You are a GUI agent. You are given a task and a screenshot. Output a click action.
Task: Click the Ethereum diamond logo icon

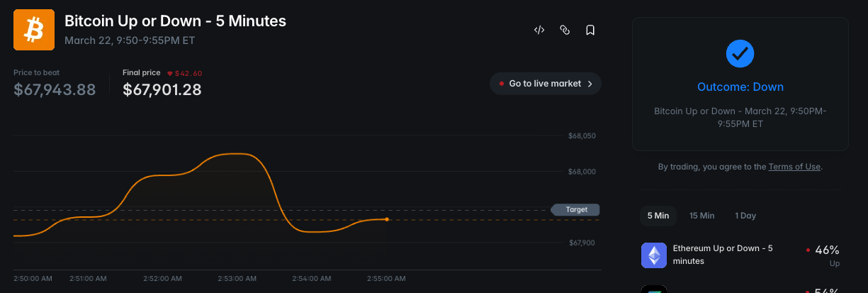[654, 255]
